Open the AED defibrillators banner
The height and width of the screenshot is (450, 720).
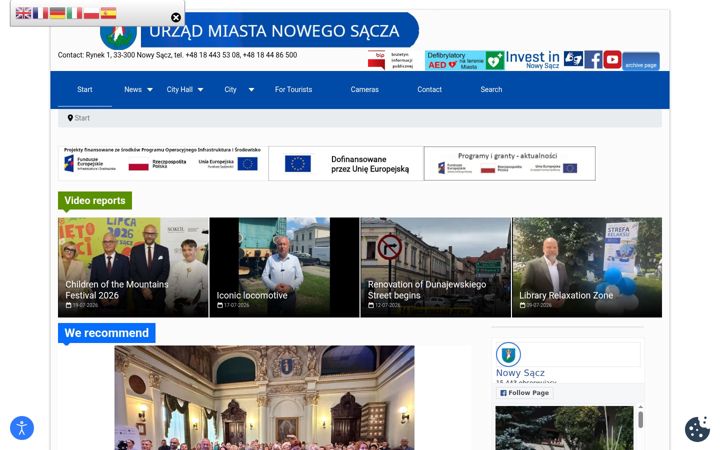tap(464, 60)
